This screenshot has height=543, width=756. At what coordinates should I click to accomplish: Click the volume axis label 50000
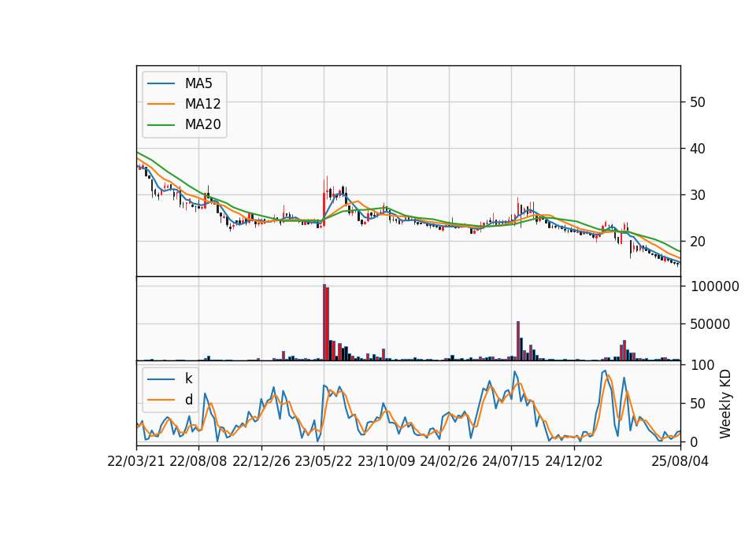[x=710, y=324]
